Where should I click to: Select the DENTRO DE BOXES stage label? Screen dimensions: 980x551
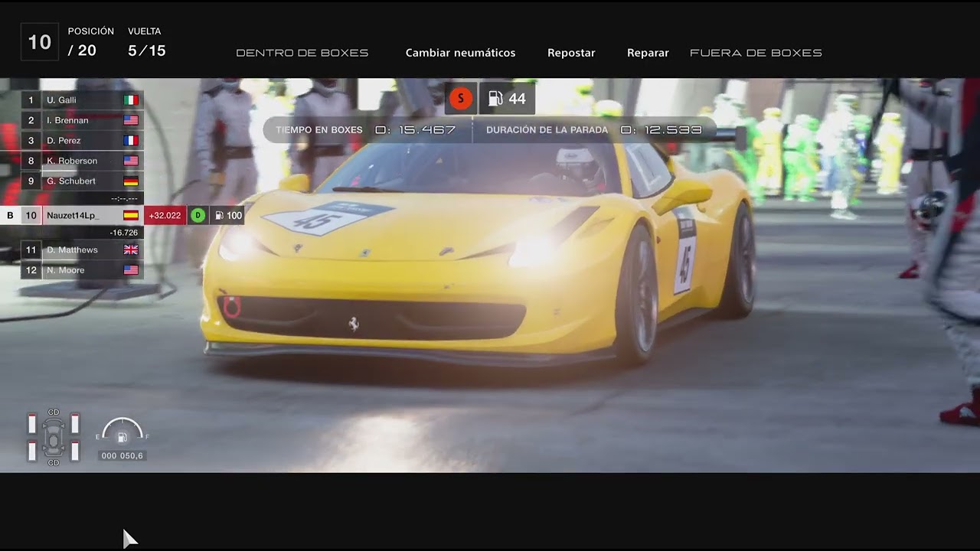pyautogui.click(x=302, y=53)
